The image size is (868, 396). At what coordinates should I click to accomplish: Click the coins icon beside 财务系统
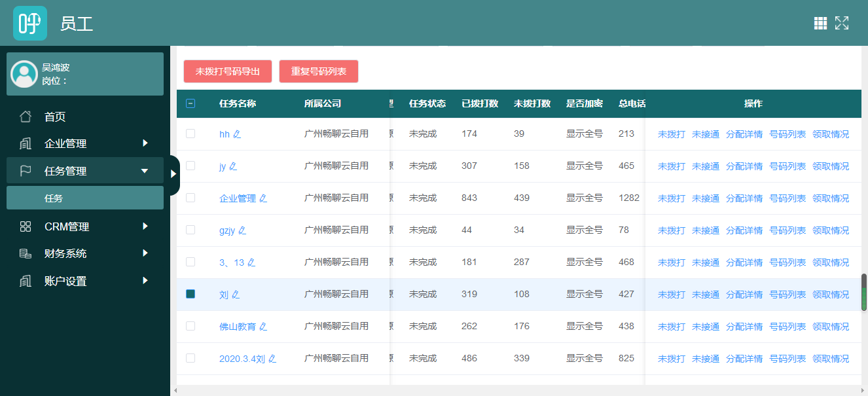click(x=26, y=253)
